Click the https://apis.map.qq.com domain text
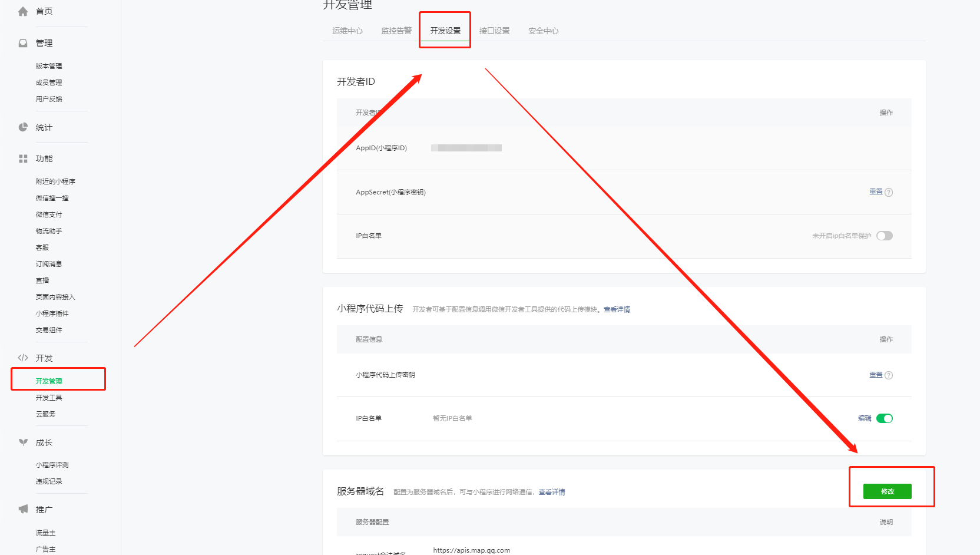The image size is (980, 555). pos(472,550)
